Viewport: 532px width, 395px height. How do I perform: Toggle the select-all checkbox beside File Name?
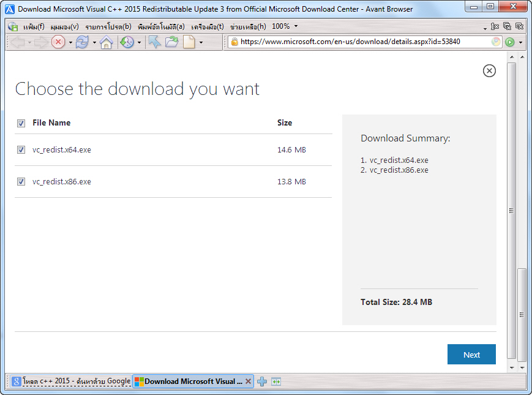click(x=21, y=123)
